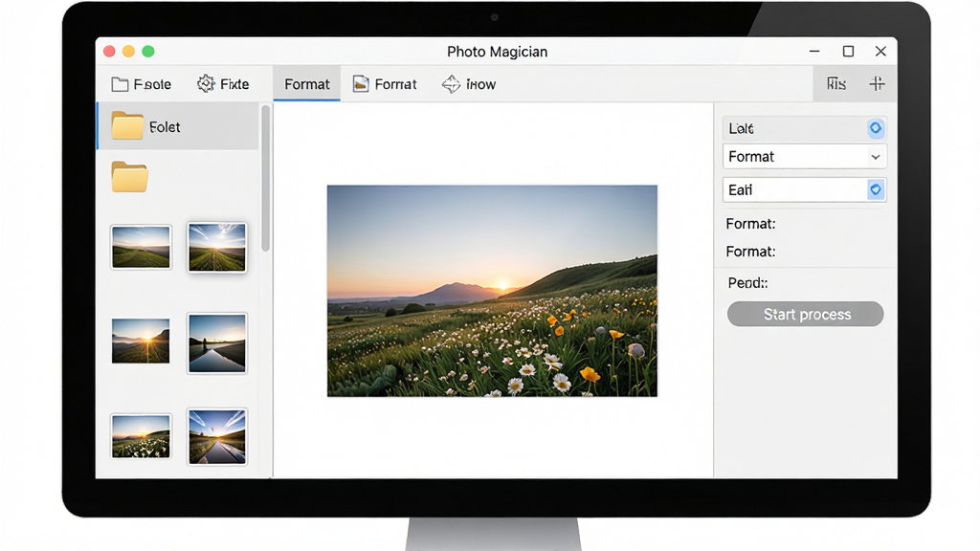This screenshot has height=551, width=980.
Task: Click the Ris button in toolbar
Action: [836, 84]
